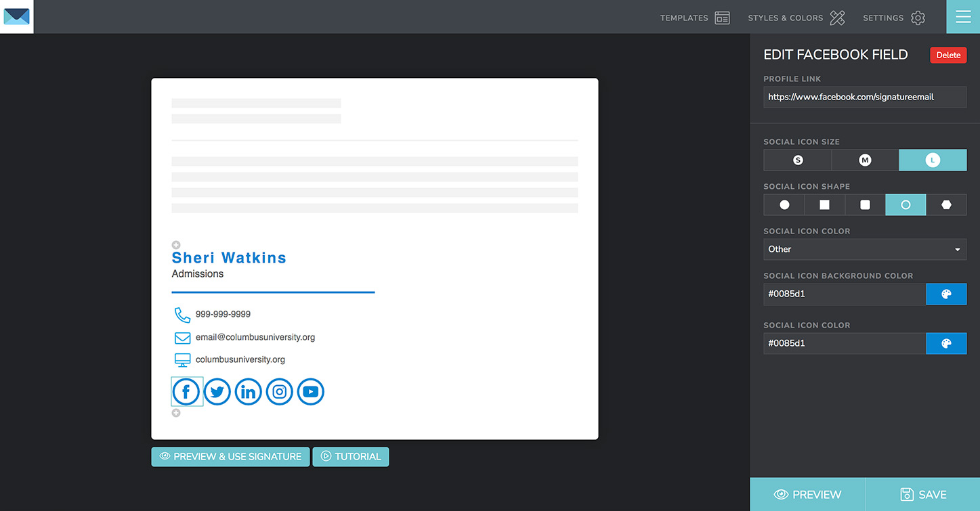The height and width of the screenshot is (511, 980).
Task: Choose the hexagon icon shape
Action: 946,205
